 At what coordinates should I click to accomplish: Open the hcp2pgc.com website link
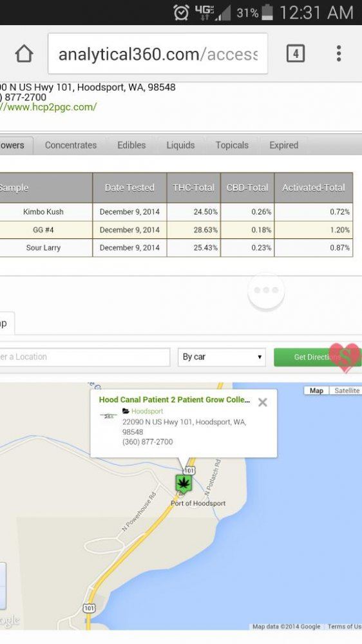[48, 107]
